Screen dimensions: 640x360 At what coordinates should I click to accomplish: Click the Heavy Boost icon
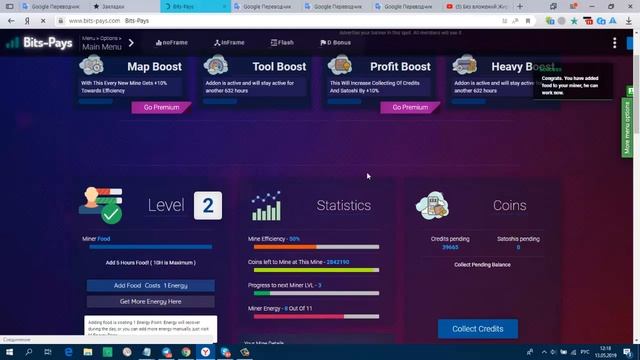click(464, 65)
